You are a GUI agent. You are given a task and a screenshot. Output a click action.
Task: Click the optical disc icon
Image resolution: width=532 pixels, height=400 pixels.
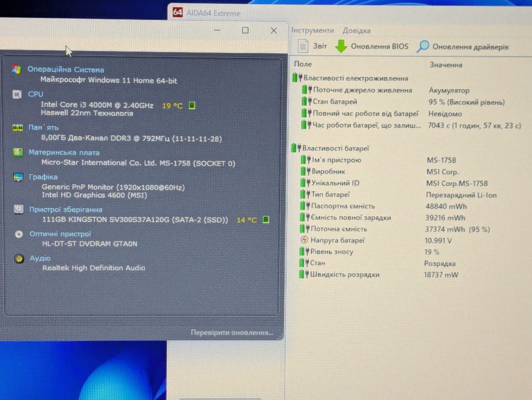click(19, 234)
